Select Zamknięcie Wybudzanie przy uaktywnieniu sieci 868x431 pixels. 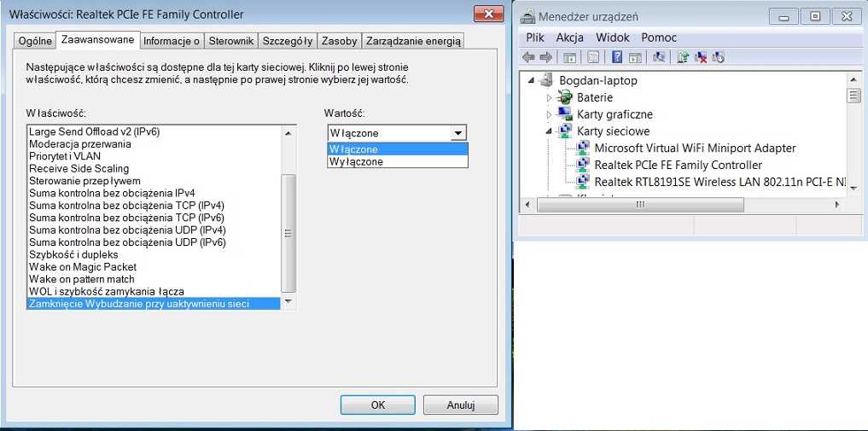click(x=154, y=303)
